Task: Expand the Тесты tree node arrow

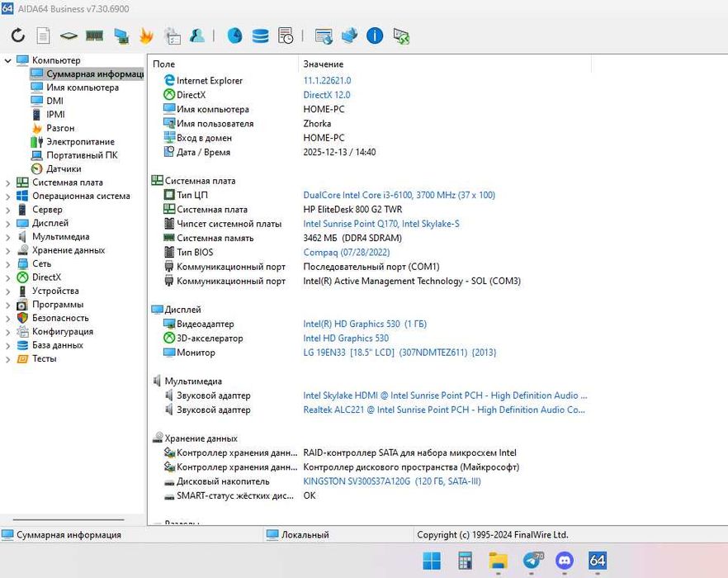Action: (x=8, y=359)
